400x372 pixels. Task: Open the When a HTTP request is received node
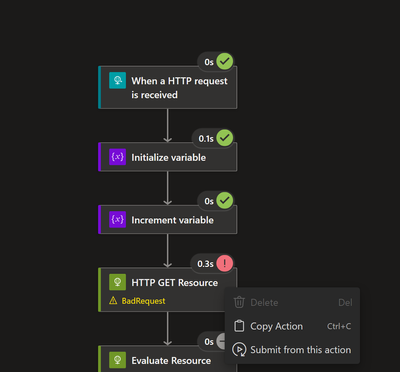click(x=168, y=87)
